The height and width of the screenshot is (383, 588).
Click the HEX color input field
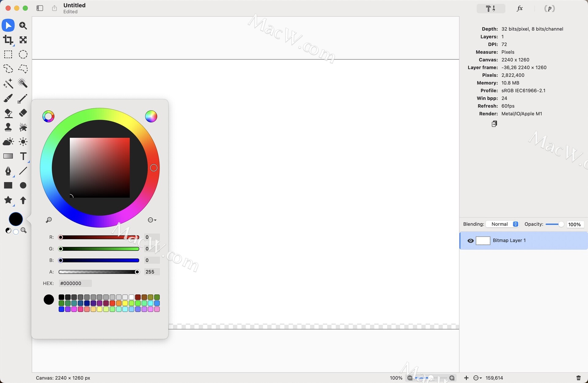click(x=75, y=283)
